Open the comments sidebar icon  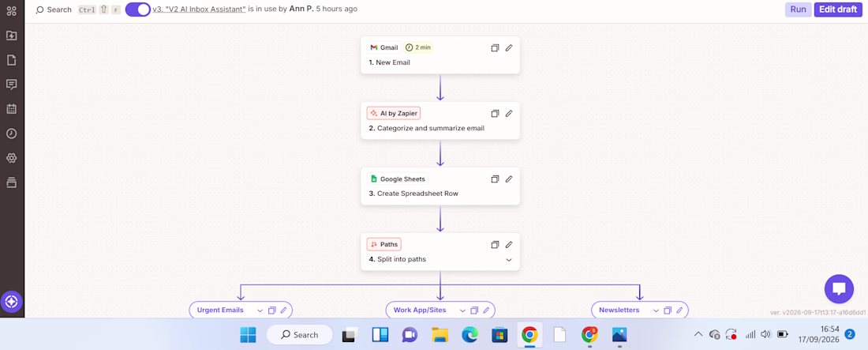tap(11, 85)
